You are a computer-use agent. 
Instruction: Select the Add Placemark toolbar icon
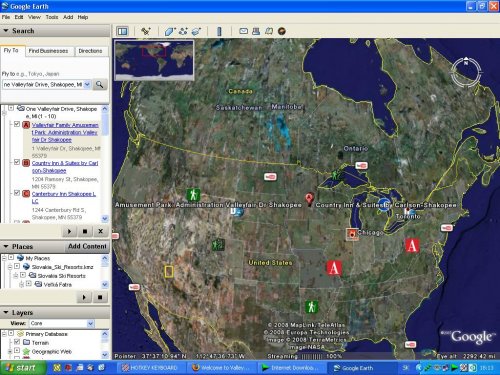(x=146, y=31)
